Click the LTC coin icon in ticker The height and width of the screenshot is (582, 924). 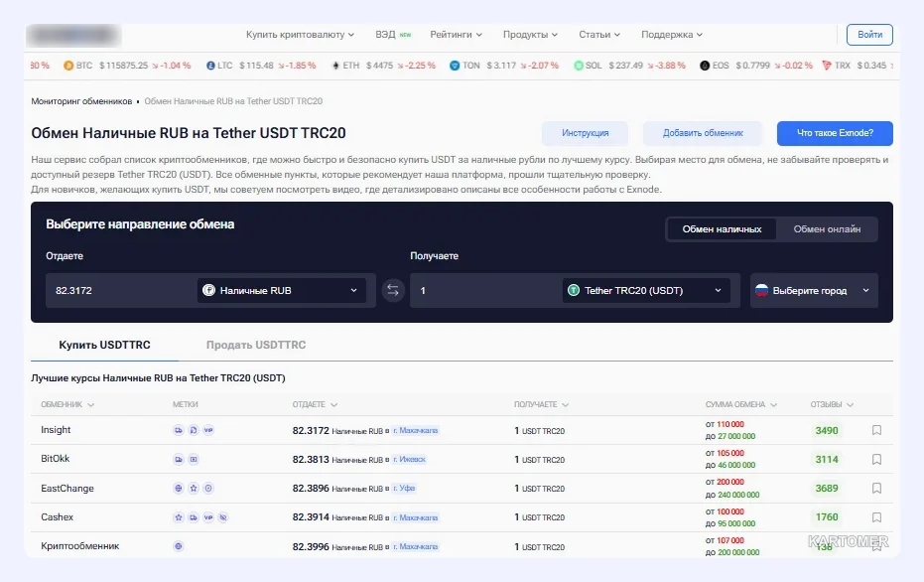(210, 66)
